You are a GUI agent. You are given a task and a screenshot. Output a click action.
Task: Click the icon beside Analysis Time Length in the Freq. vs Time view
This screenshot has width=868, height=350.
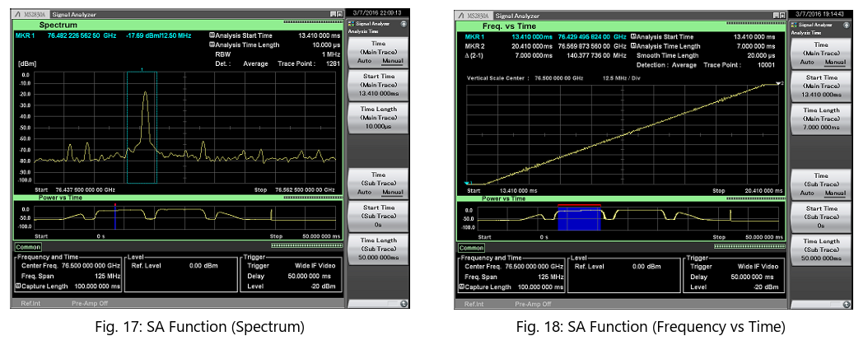tap(634, 45)
